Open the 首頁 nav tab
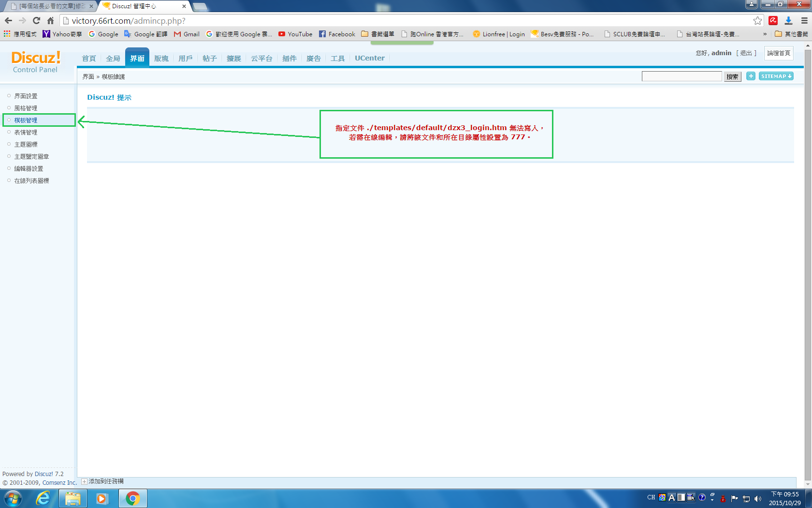812x508 pixels. tap(89, 58)
